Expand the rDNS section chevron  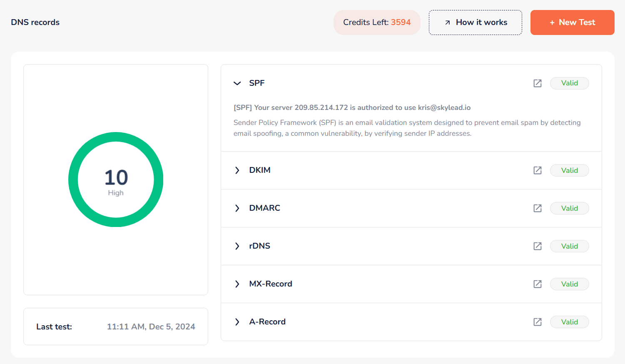click(x=237, y=246)
